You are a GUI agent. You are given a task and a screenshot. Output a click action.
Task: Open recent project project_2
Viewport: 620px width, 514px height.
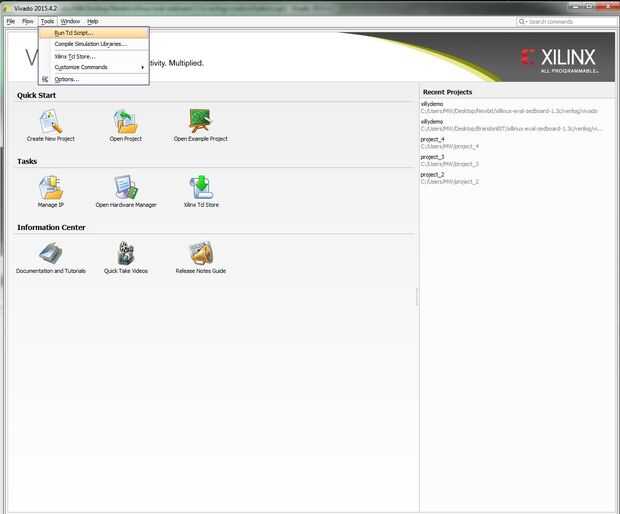coord(432,175)
